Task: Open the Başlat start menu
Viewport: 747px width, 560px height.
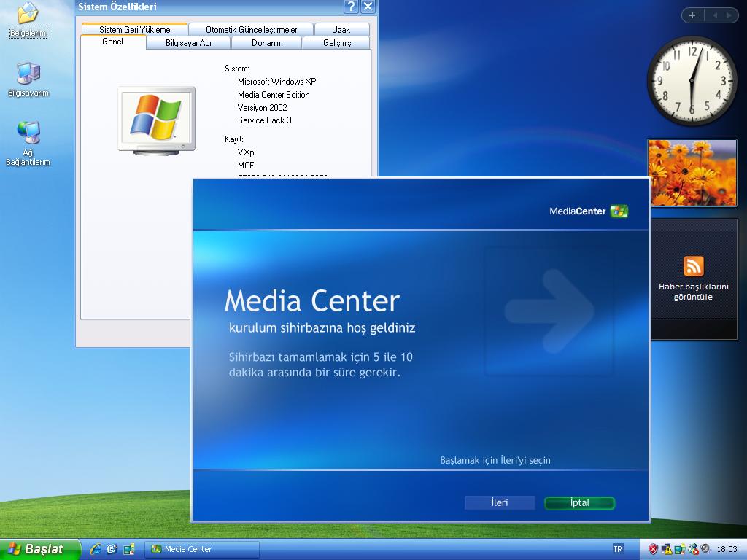Action: [40, 549]
